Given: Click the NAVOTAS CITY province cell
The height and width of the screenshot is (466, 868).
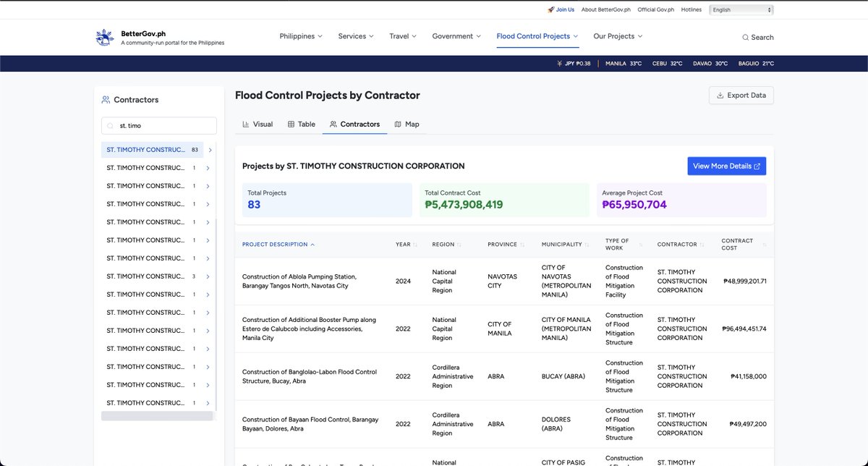Looking at the screenshot, I should pos(503,281).
